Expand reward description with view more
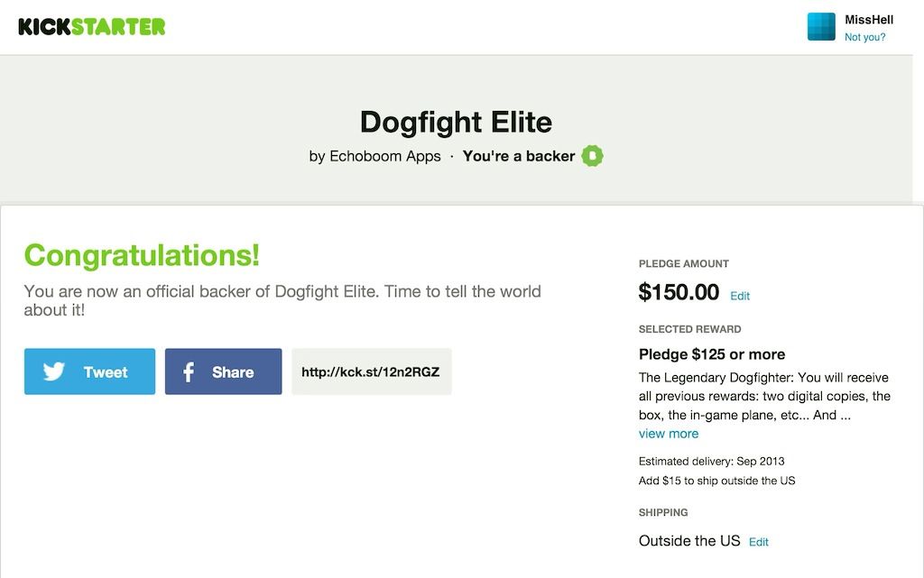Viewport: 924px width, 578px height. (x=669, y=434)
